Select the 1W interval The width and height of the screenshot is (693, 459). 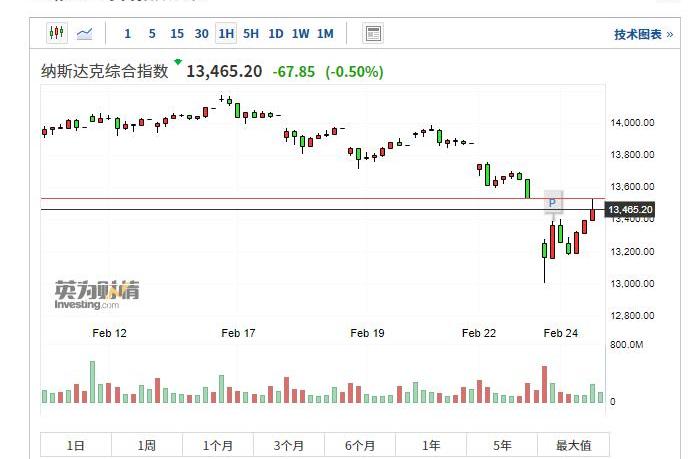(x=300, y=34)
